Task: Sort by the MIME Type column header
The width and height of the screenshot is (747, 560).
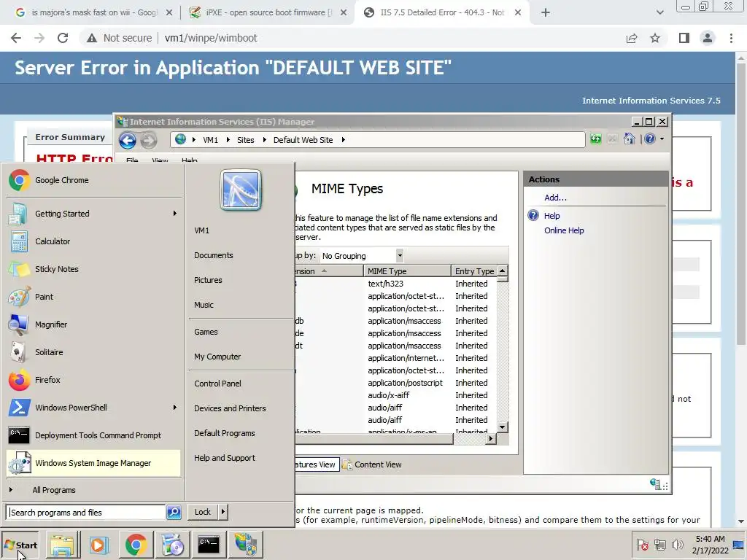Action: (x=407, y=271)
